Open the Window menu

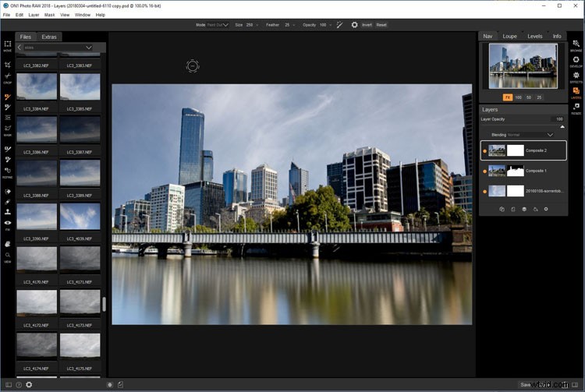(83, 15)
